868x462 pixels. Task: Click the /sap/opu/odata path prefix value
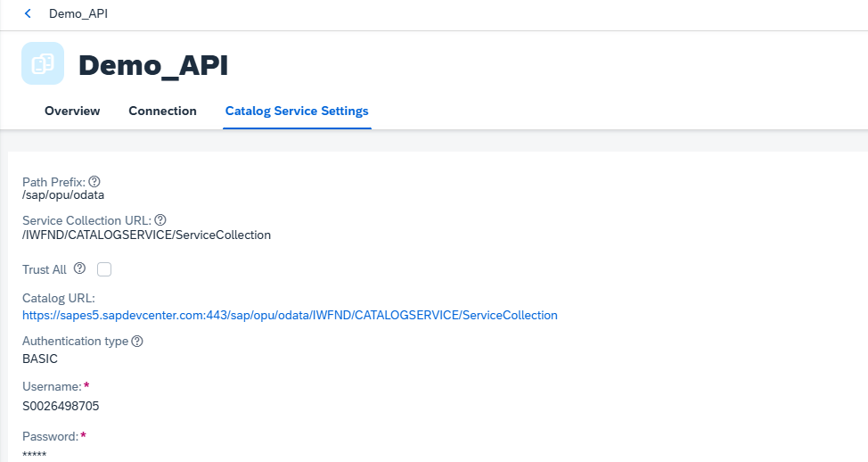[63, 195]
